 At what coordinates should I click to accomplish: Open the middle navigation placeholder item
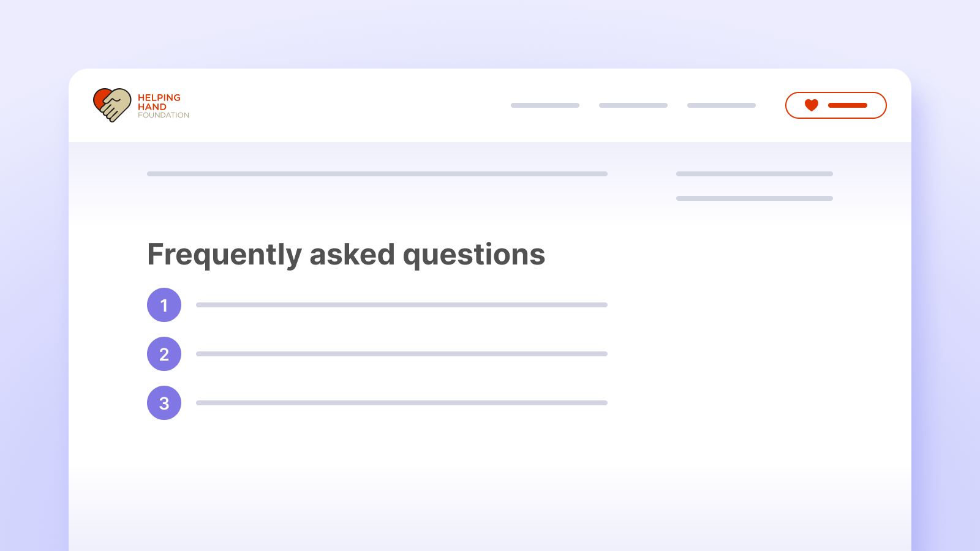click(633, 105)
